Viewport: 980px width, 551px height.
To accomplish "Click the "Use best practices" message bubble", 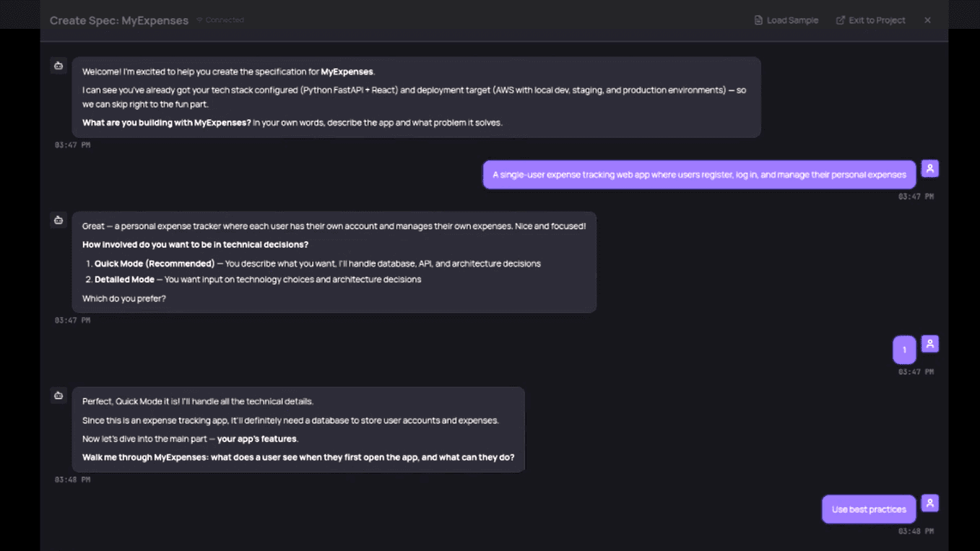I will [868, 509].
